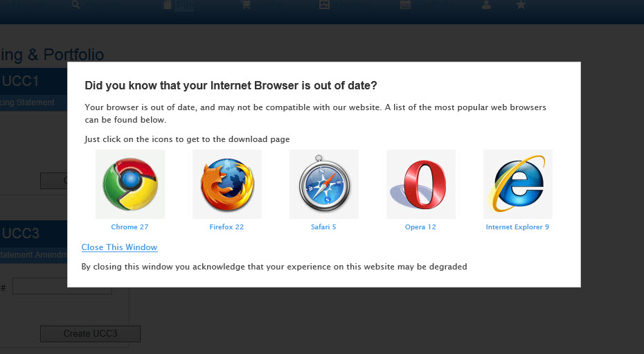Click the chart icon in top bar
644x354 pixels.
(x=325, y=5)
